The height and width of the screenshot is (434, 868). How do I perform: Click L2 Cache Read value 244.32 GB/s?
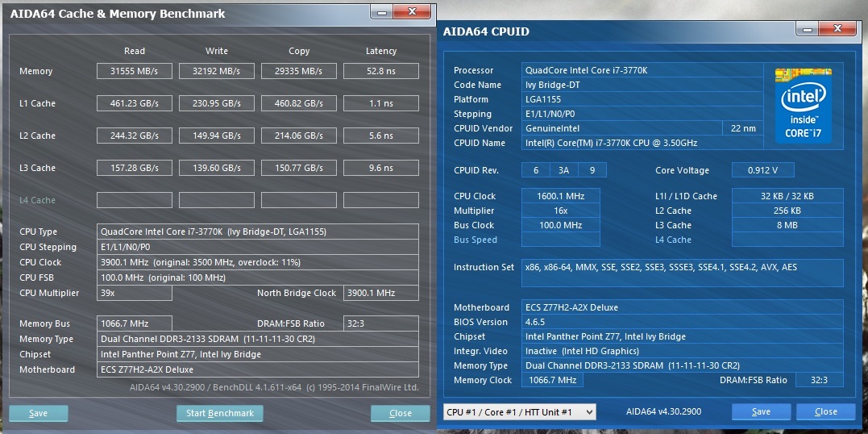135,136
